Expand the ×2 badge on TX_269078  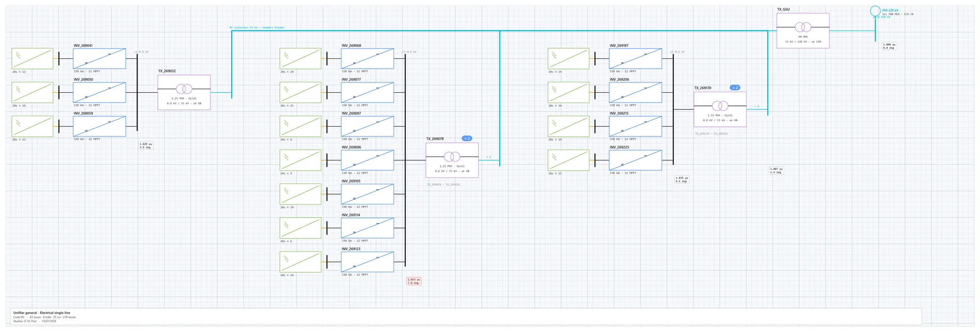point(467,139)
